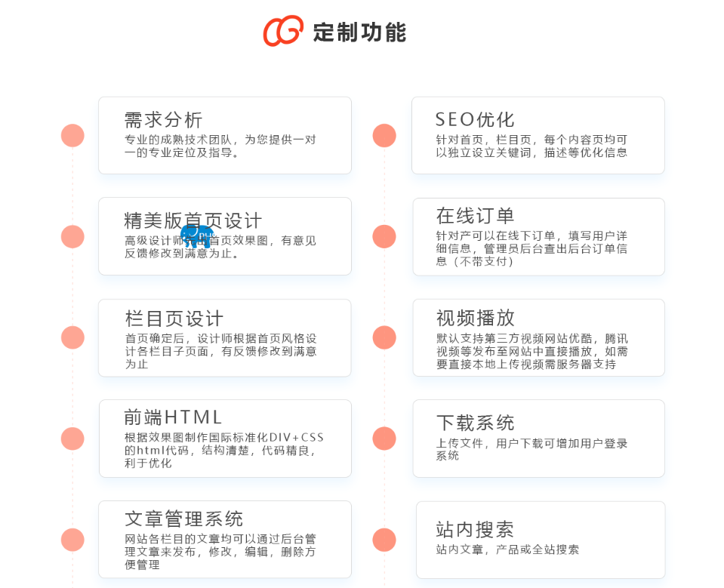Viewport: 724px width, 588px height.
Task: Click the 下载系统 heading
Action: 475,423
